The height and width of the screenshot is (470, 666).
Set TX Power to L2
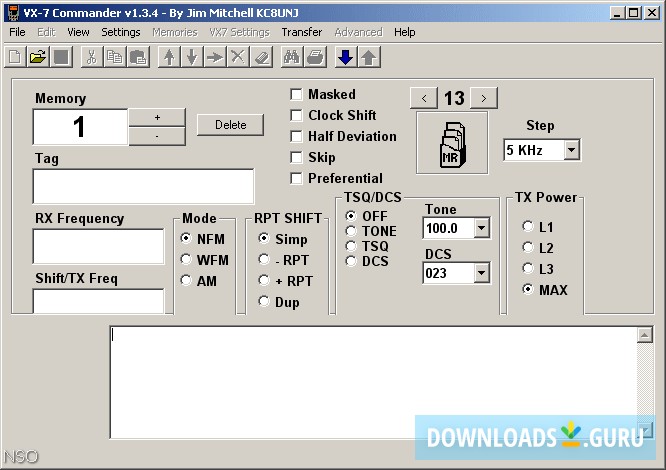click(x=528, y=247)
